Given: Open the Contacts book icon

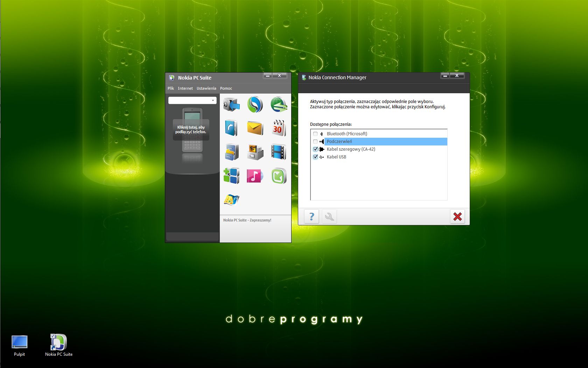Looking at the screenshot, I should (x=231, y=128).
